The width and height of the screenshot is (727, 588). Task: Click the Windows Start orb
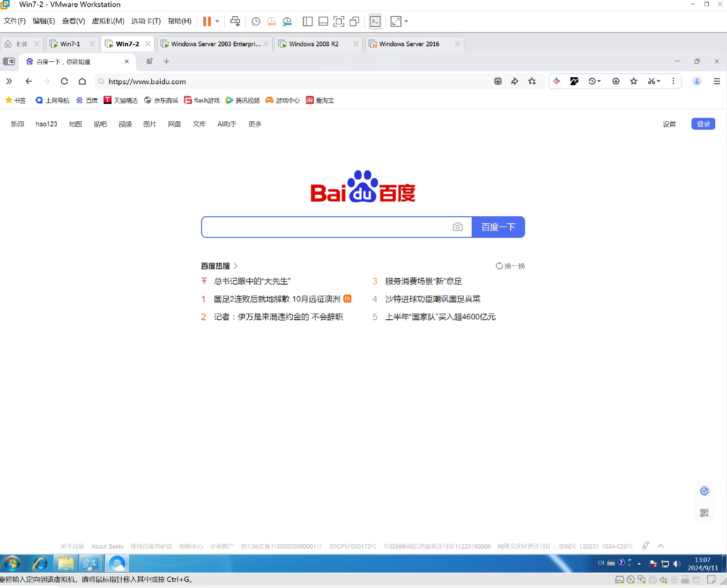click(13, 563)
